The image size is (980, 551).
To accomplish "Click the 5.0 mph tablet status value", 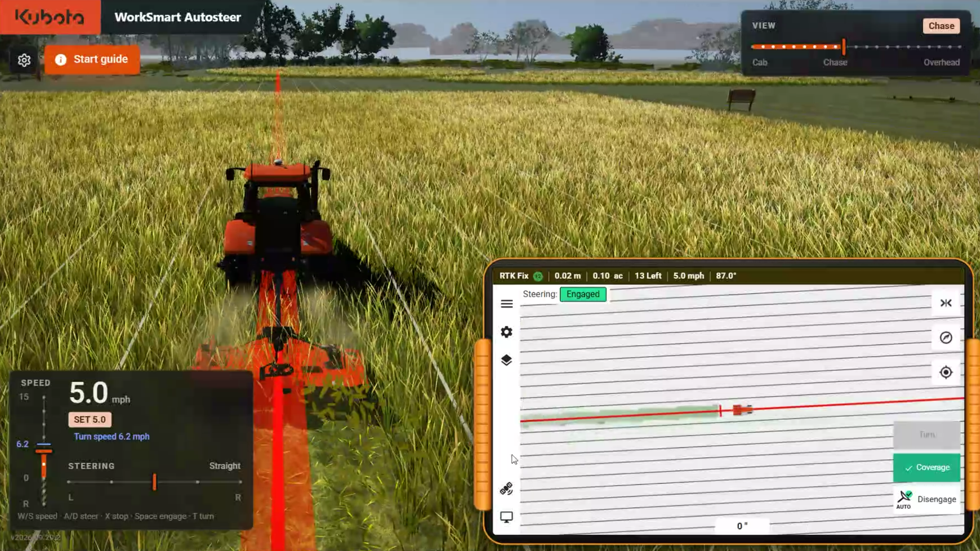I will pyautogui.click(x=688, y=276).
